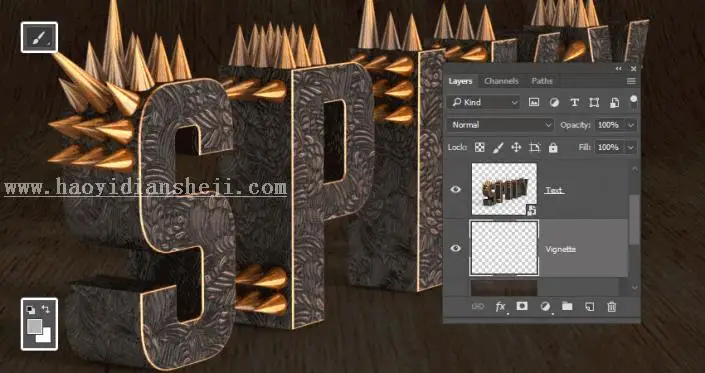
Task: Hide the Vignette layer
Action: [455, 248]
